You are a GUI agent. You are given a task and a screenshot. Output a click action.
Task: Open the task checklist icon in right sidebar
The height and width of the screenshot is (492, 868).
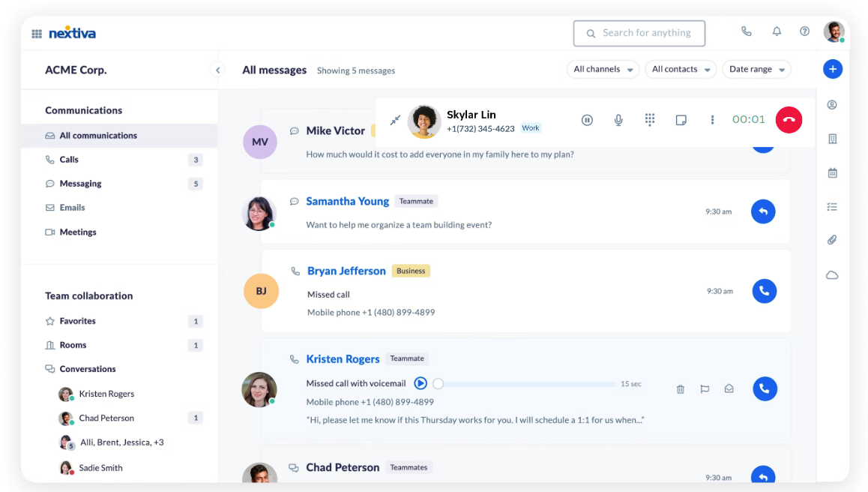click(x=832, y=207)
